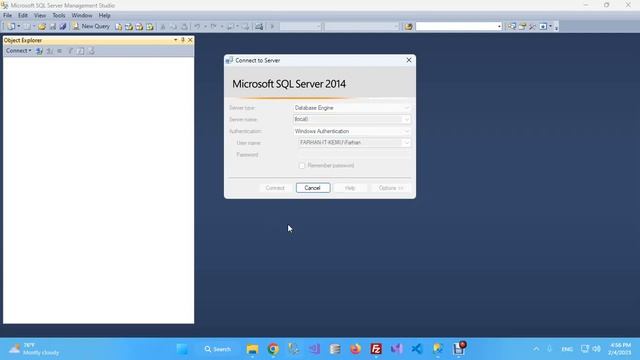Open the Tools menu

point(59,15)
